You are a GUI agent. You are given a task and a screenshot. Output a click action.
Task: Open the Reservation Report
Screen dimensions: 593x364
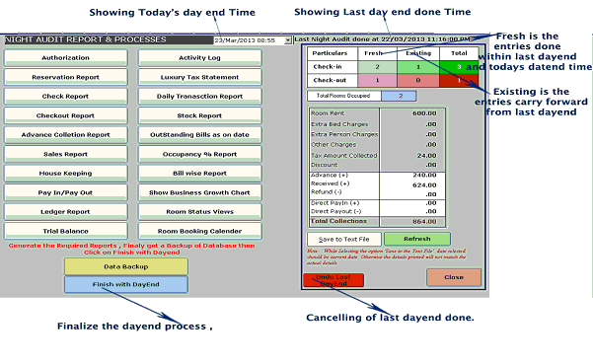pos(66,77)
